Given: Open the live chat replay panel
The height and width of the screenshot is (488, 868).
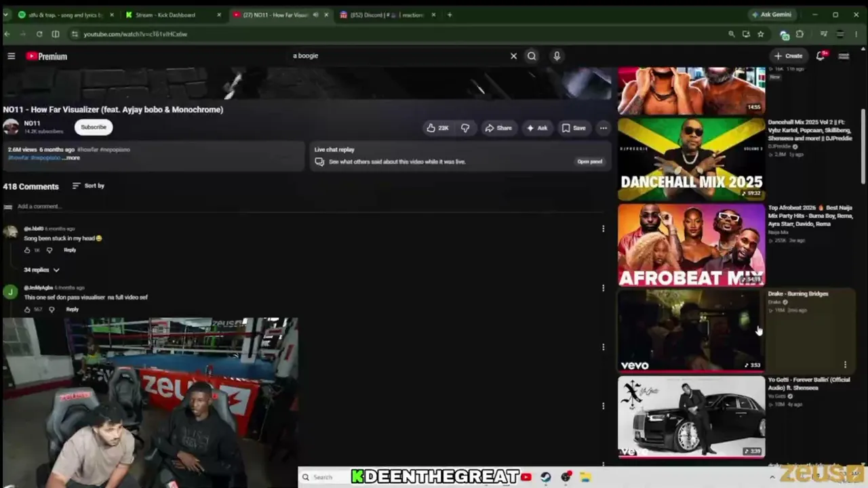Looking at the screenshot, I should (589, 162).
